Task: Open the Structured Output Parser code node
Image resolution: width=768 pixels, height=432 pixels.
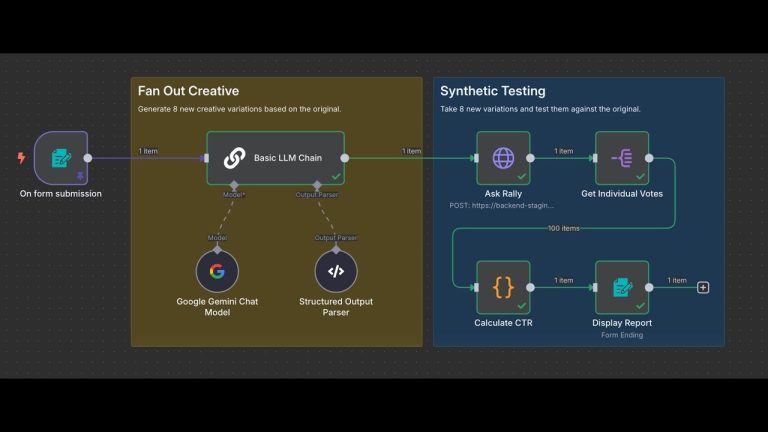Action: 336,271
